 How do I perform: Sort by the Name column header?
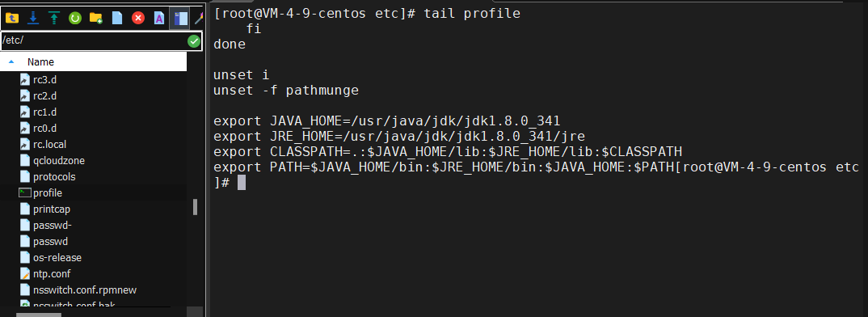[x=40, y=62]
